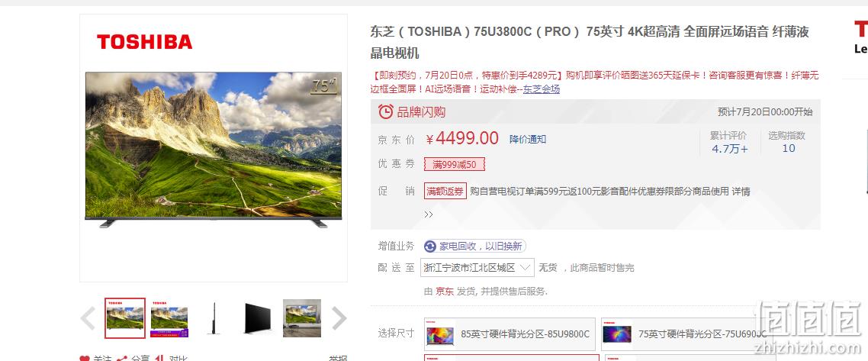Click the 降价通知 link
Viewport: 868px width, 361px height.
coord(528,139)
